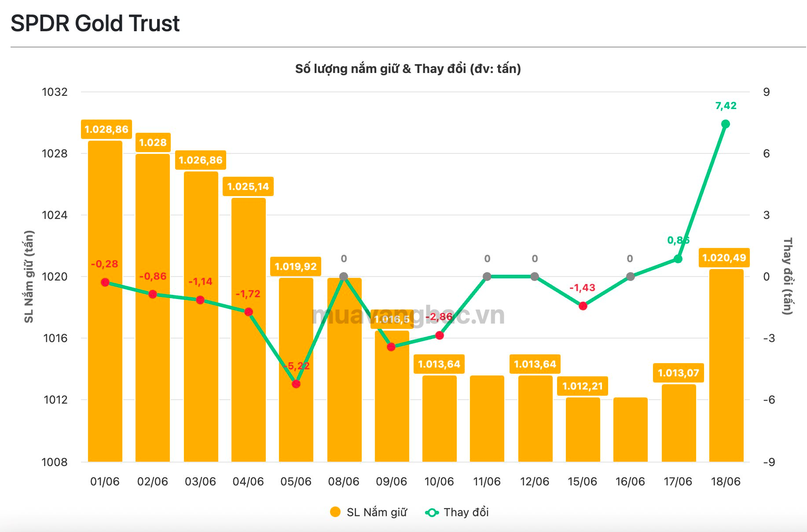Click the SPDR Gold Trust heading
807x532 pixels.
coord(95,23)
